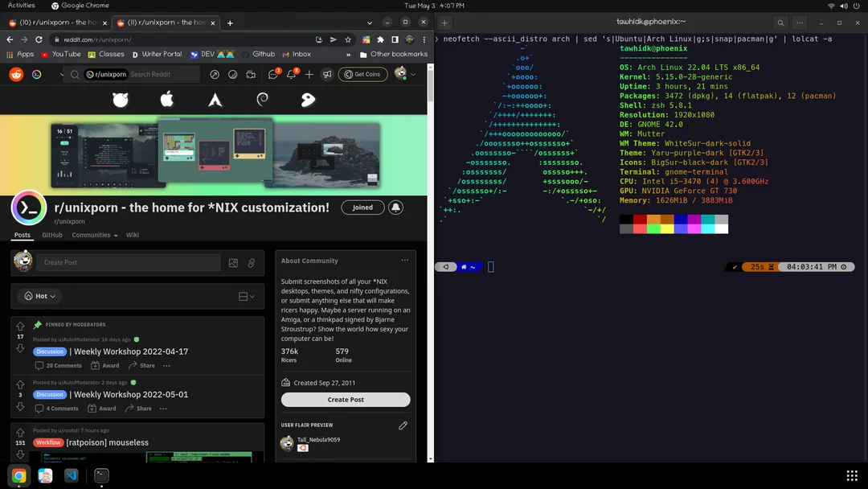Viewport: 868px width, 489px height.
Task: Click the Joined button
Action: pos(362,207)
